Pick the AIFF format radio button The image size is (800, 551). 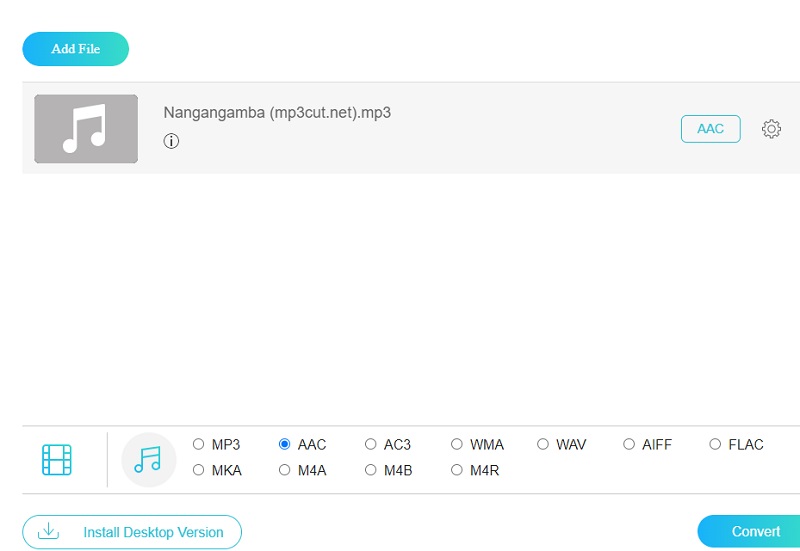(x=629, y=445)
